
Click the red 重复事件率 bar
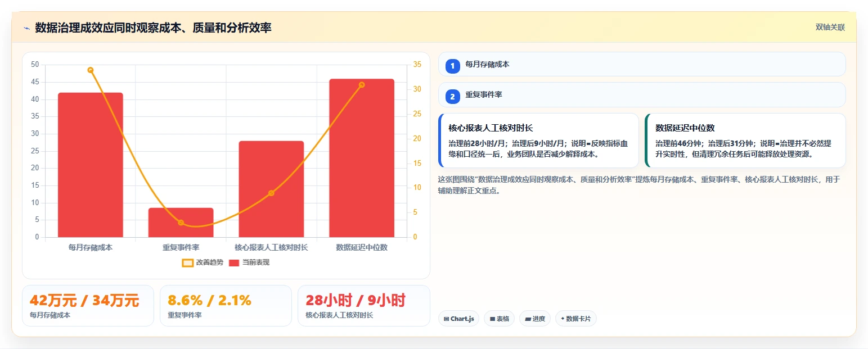(x=181, y=223)
